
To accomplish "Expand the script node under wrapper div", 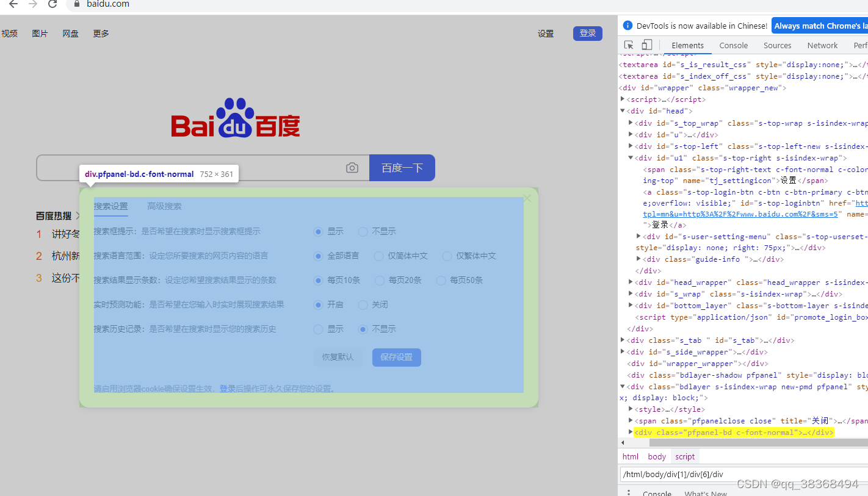I will click(x=623, y=99).
